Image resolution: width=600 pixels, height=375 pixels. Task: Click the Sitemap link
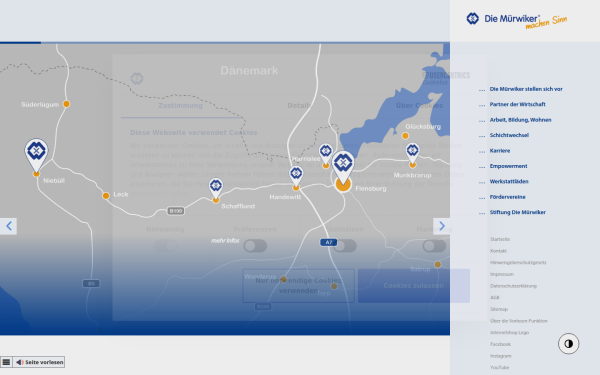tap(499, 309)
